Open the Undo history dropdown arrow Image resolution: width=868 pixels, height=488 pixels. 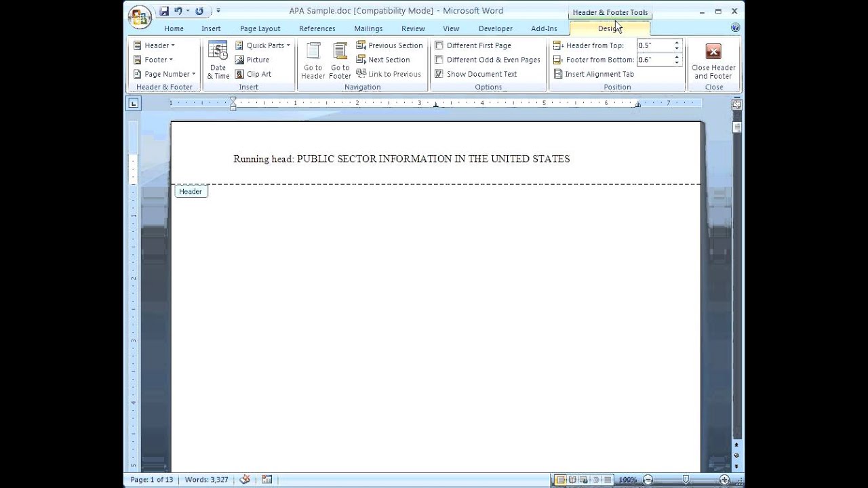[x=187, y=12]
